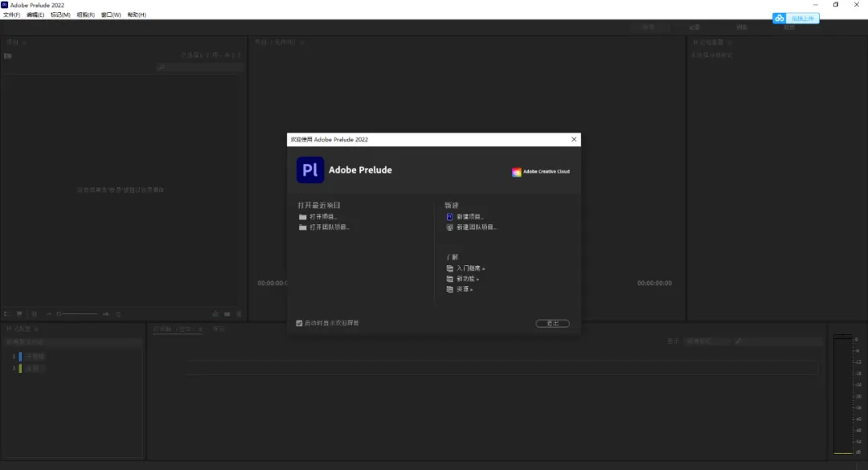
Task: Open the show markers dropdown above timeline
Action: 708,341
